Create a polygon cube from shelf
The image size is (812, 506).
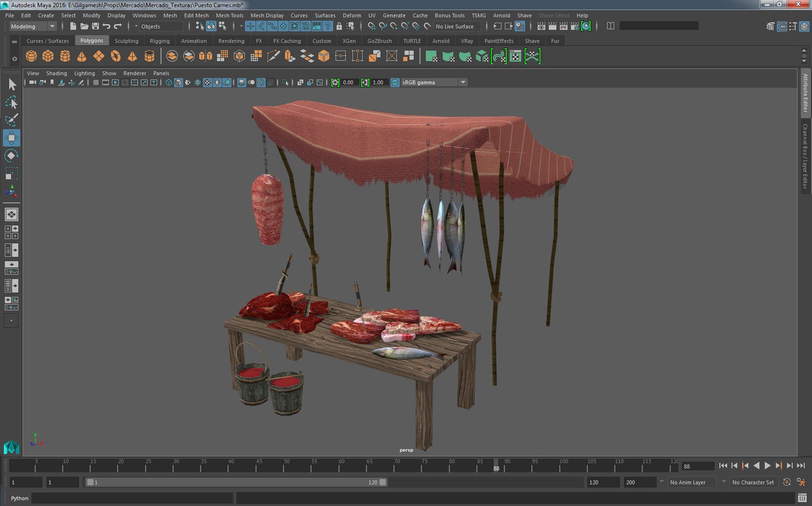click(x=48, y=56)
